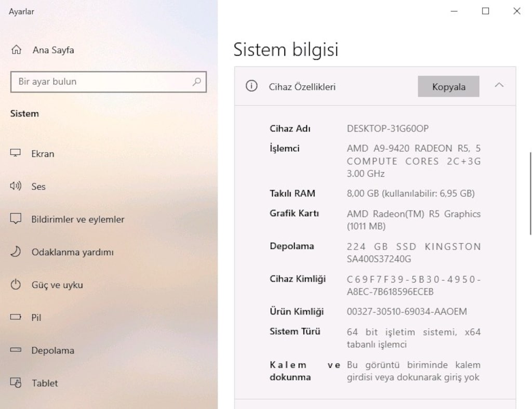
Task: Click the 224 GB SSD KINGSTON value
Action: pos(414,253)
